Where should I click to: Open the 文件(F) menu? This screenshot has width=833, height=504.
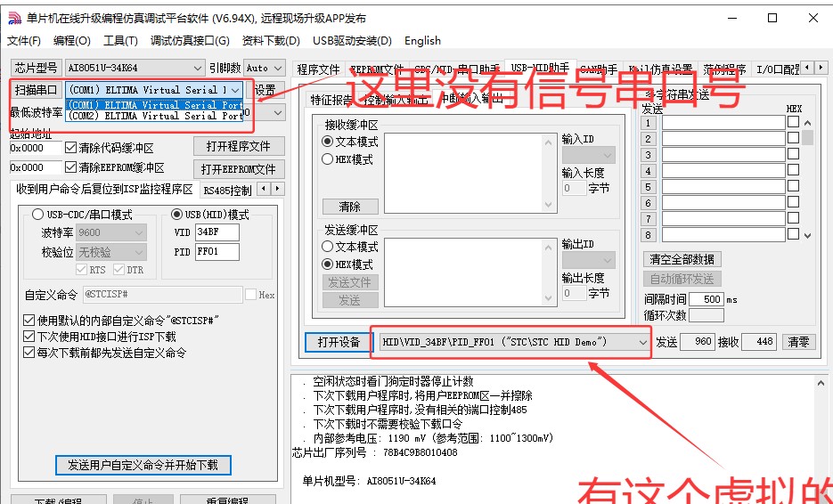click(24, 41)
